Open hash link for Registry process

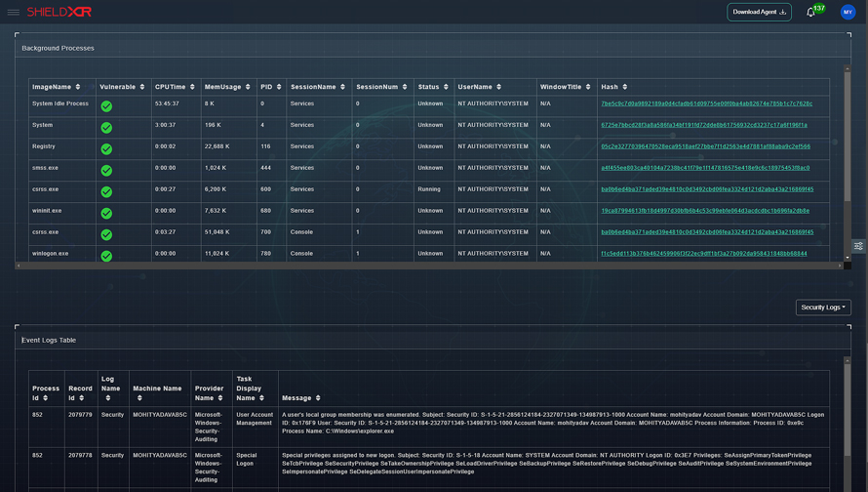706,146
